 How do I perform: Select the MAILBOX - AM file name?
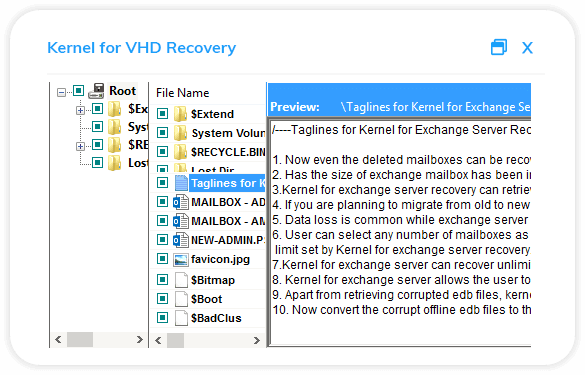click(228, 221)
